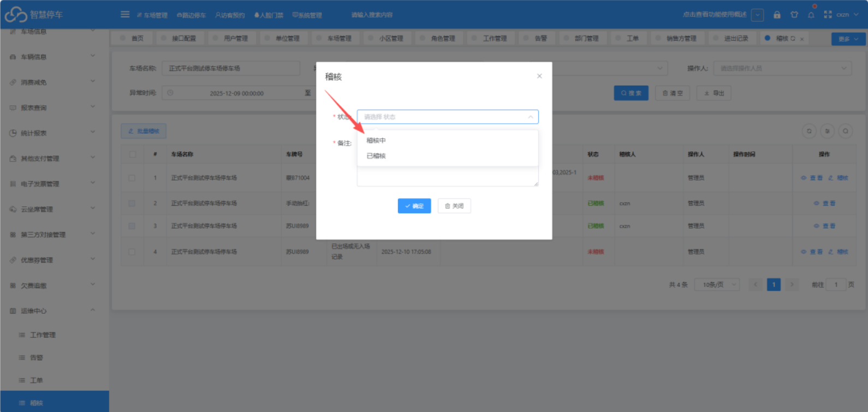This screenshot has width=868, height=412.
Task: Click the 批量稽核 batch audit button
Action: [x=144, y=131]
